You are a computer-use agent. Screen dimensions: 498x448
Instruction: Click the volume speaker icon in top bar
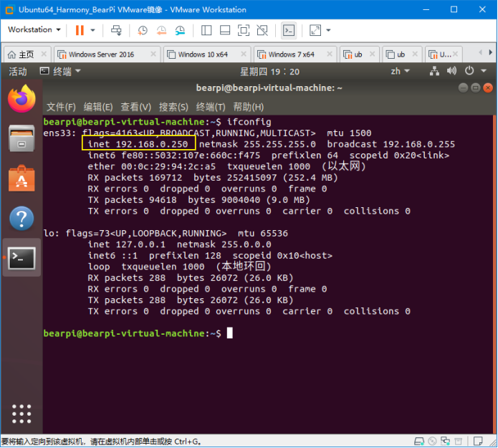451,71
